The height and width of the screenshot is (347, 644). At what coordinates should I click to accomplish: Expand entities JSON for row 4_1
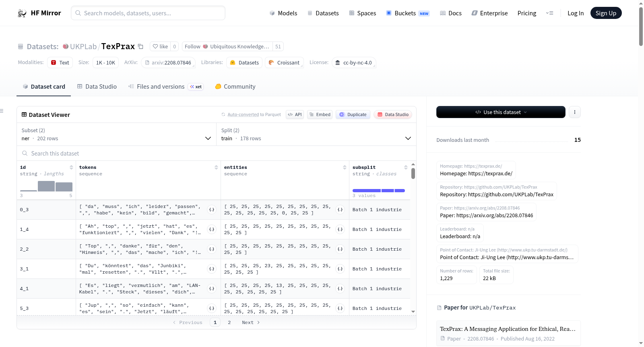coord(340,289)
